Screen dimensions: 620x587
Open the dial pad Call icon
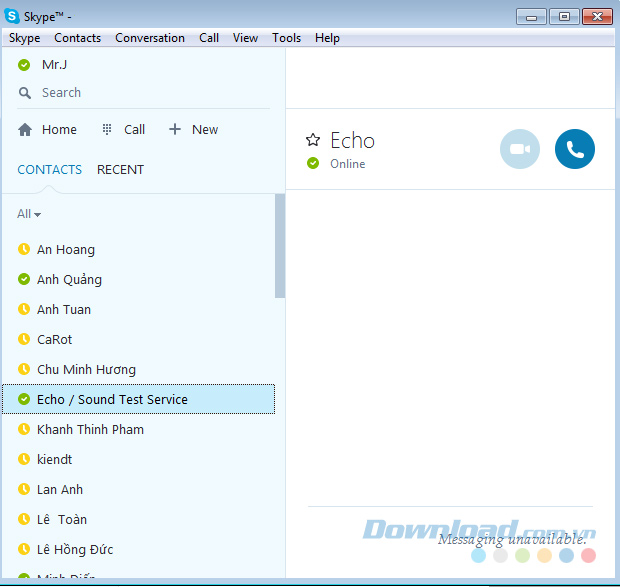(x=107, y=130)
